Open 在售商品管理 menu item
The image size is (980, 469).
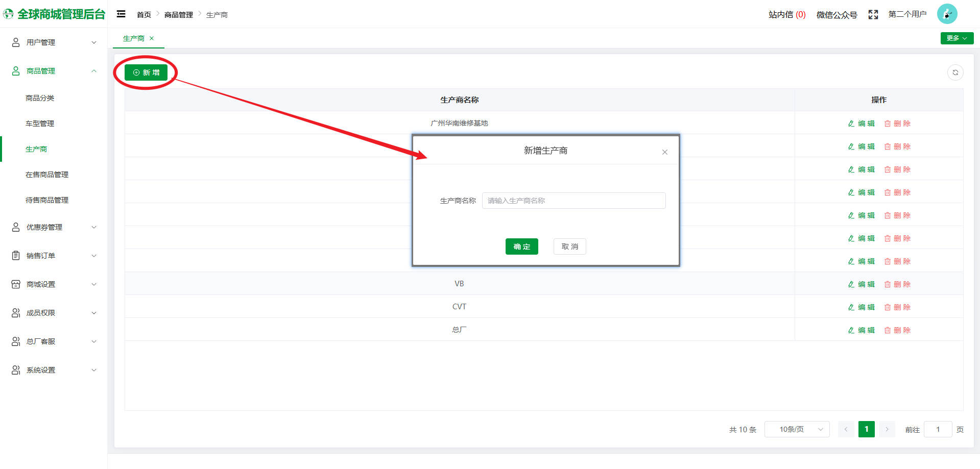pyautogui.click(x=47, y=175)
